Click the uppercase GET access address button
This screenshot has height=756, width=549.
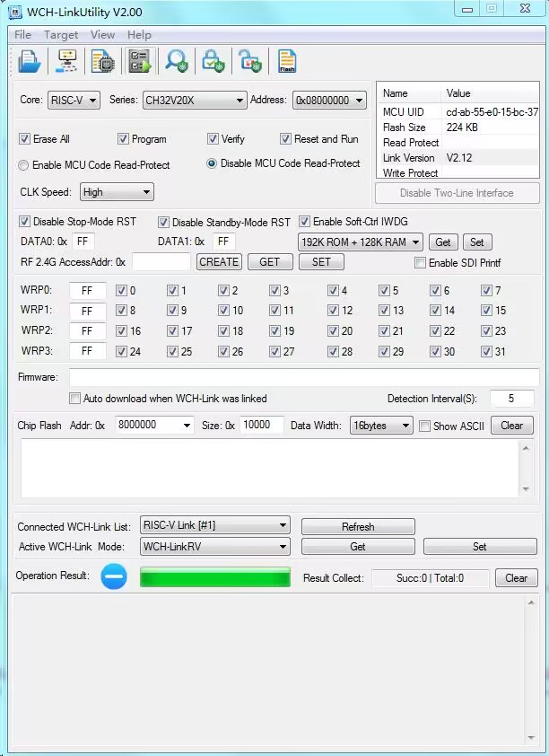click(270, 262)
